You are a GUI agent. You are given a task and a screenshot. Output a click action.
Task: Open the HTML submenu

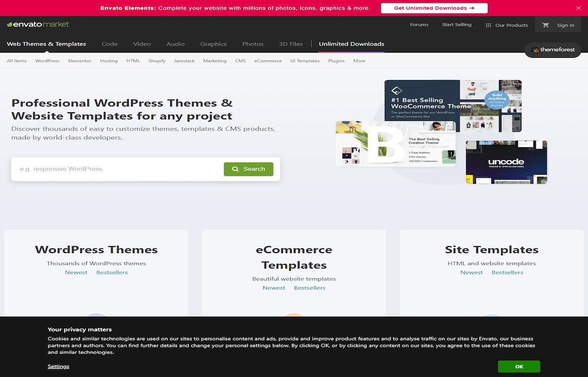[x=133, y=61]
